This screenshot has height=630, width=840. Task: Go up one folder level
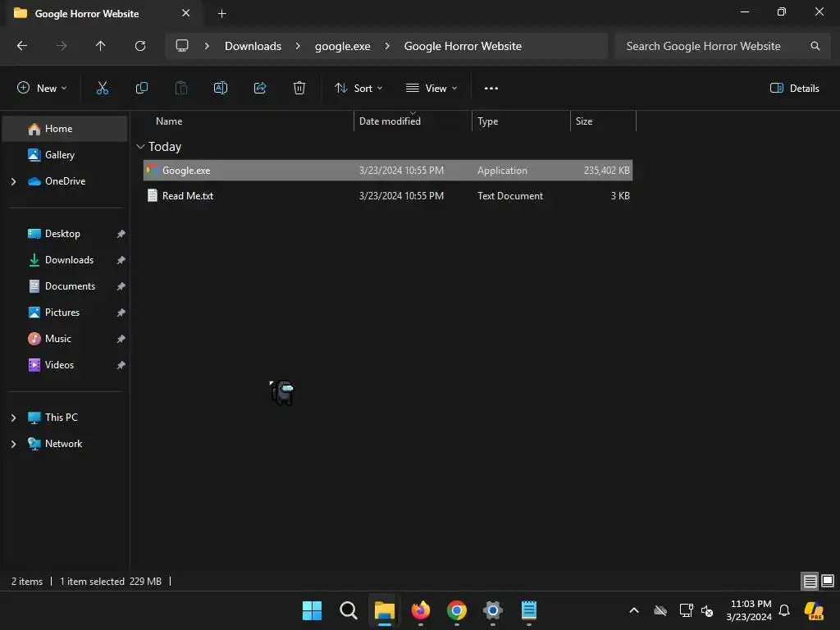[100, 46]
